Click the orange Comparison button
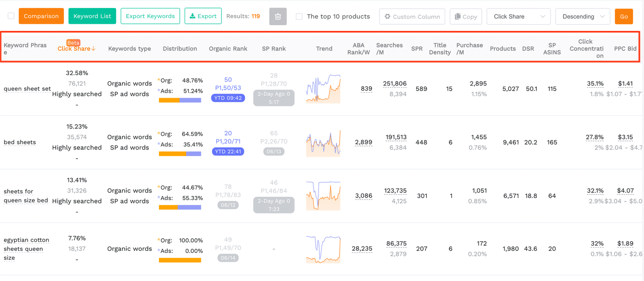 (x=41, y=16)
